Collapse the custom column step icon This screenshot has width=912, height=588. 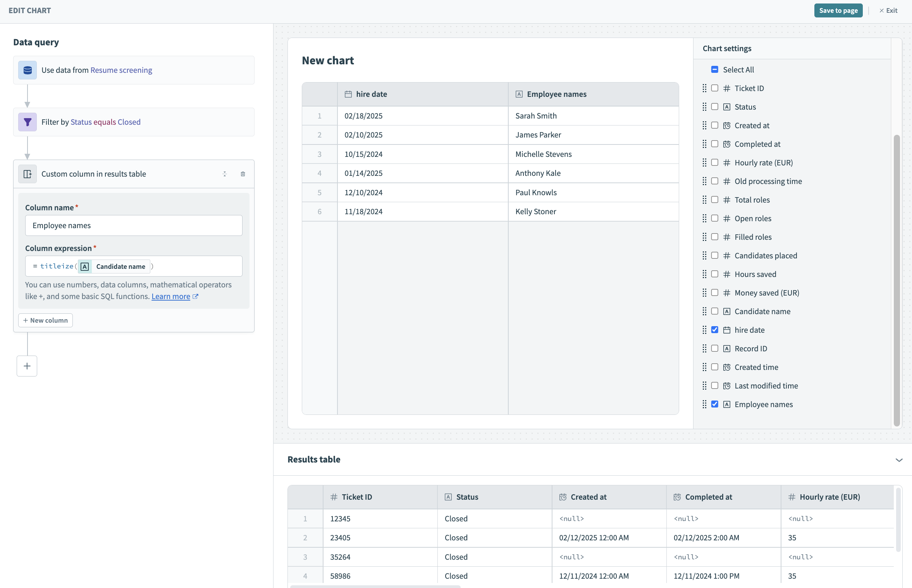coord(225,174)
